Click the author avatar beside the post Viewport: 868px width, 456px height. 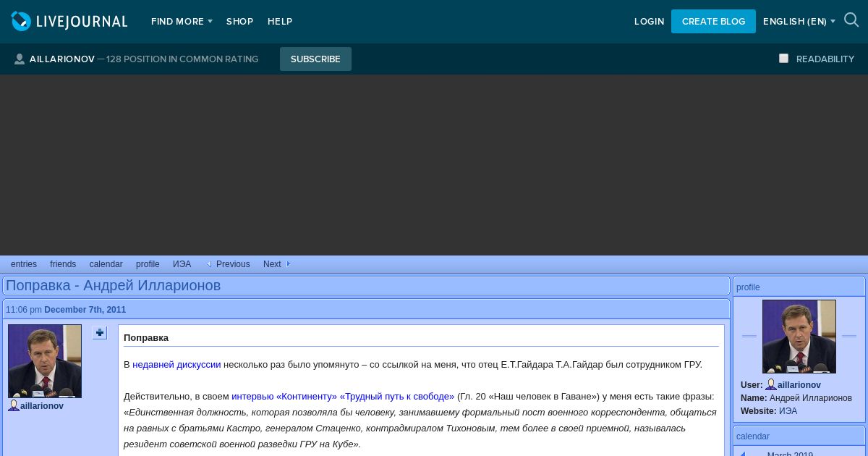45,361
